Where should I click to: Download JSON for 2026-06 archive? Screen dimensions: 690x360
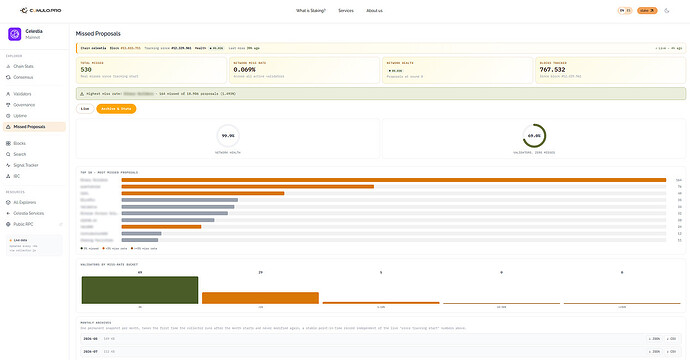[654, 339]
